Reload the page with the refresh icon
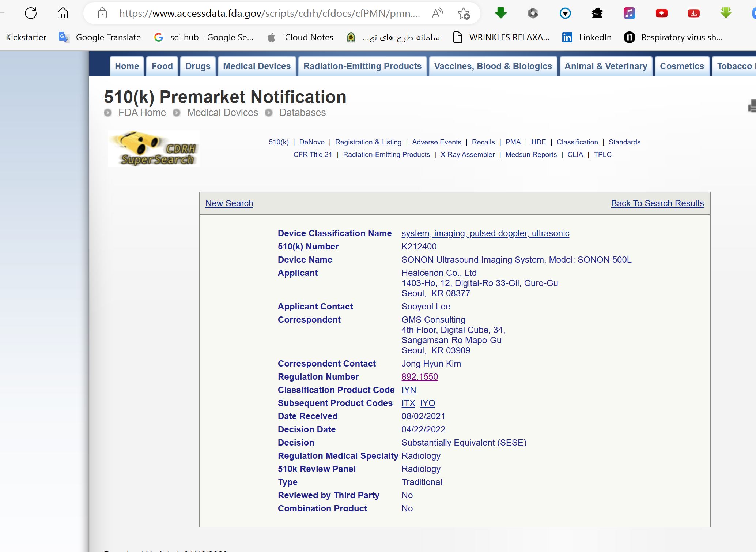756x552 pixels. 31,14
